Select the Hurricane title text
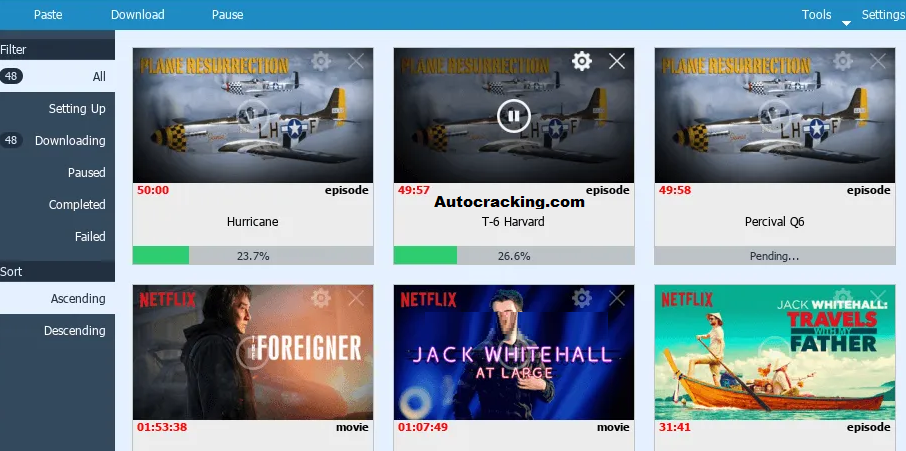This screenshot has height=451, width=906. tap(253, 222)
